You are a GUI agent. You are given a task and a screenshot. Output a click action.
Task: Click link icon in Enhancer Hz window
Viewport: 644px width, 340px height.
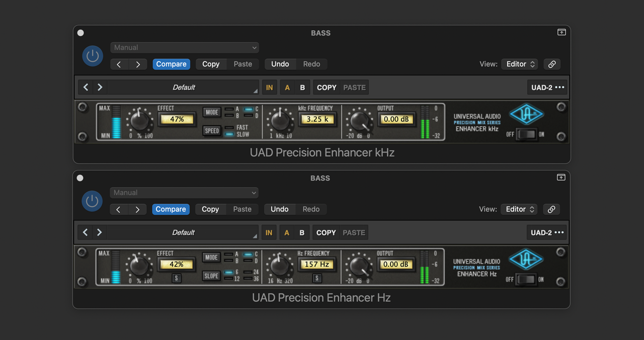pos(551,209)
